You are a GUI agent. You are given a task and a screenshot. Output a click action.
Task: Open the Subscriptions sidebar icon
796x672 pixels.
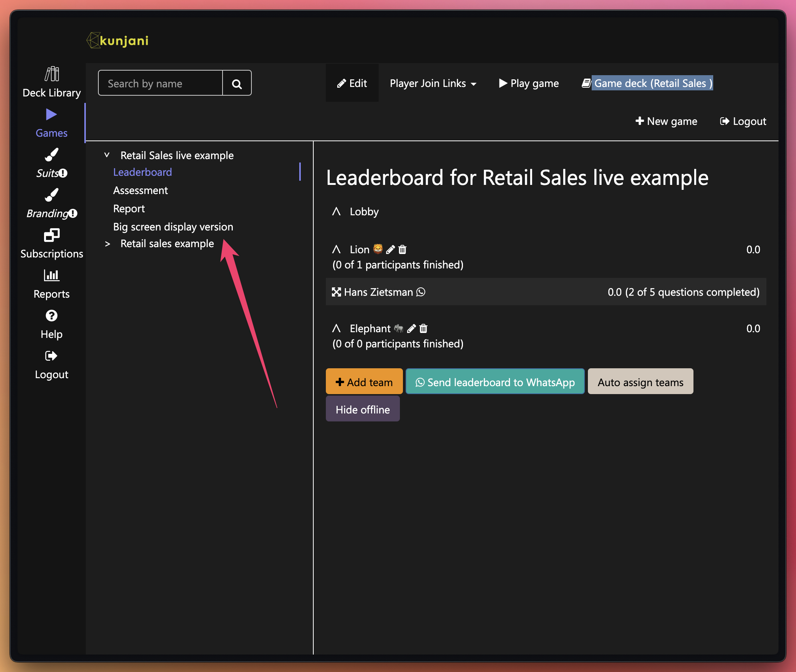pyautogui.click(x=51, y=235)
